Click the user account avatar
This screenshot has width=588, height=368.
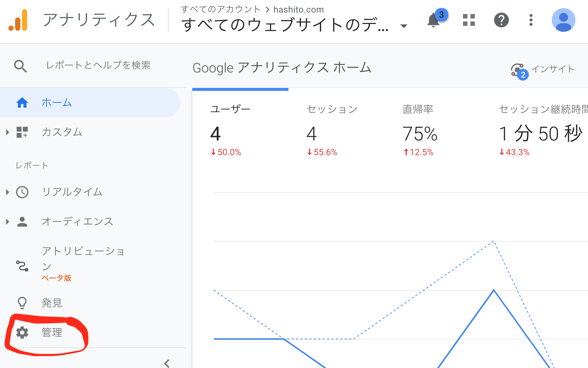click(x=563, y=20)
